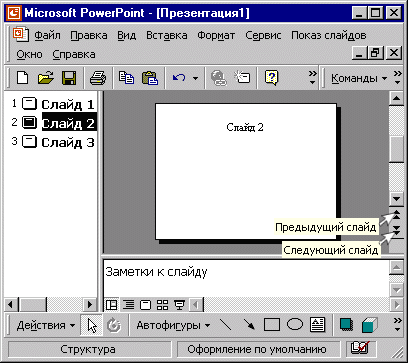Select Слайд 1 in the outline
The image size is (408, 363).
click(68, 105)
